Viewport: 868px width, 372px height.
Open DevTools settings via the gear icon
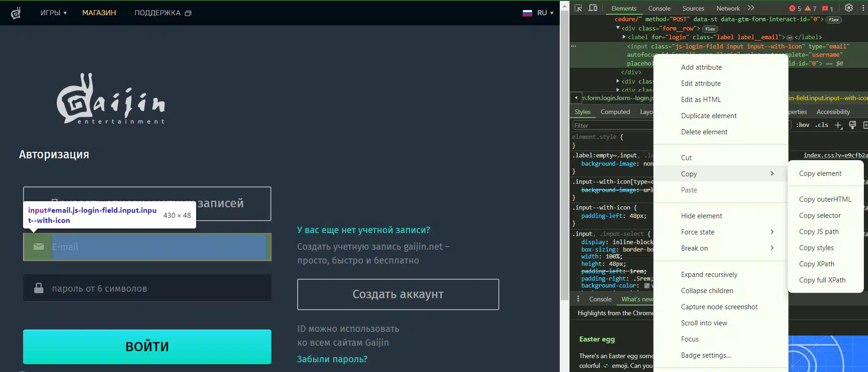pyautogui.click(x=849, y=8)
